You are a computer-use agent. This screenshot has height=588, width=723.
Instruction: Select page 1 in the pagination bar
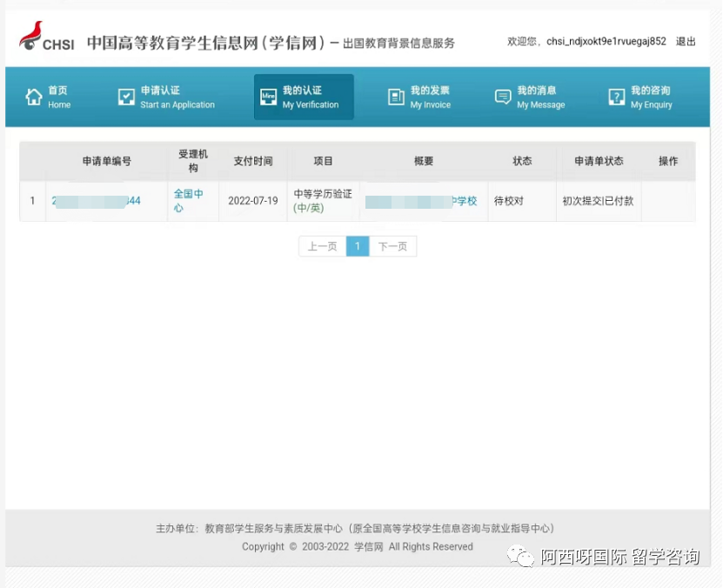click(358, 246)
